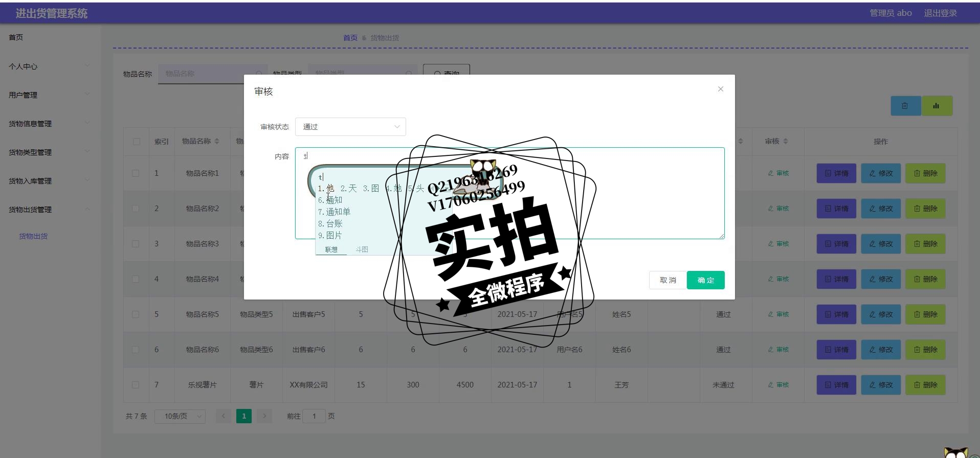Click the blue trash bulk-delete button
This screenshot has width=980, height=458.
pyautogui.click(x=905, y=106)
